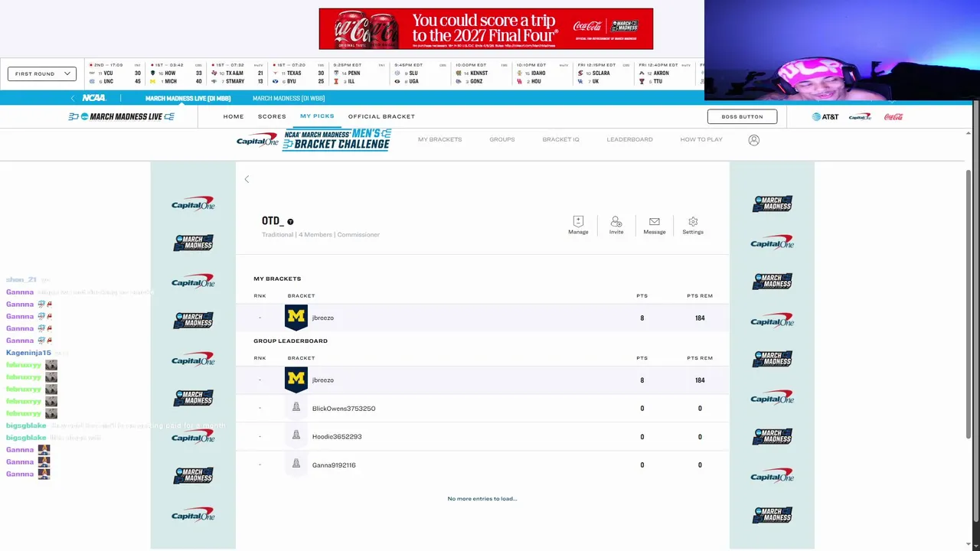Click Kageninja15 username in chat
Viewport: 980px width, 551px height.
click(x=28, y=353)
